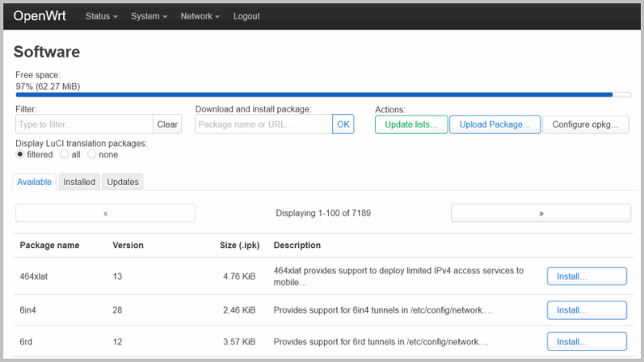
Task: Click the free space progress bar
Action: (323, 95)
